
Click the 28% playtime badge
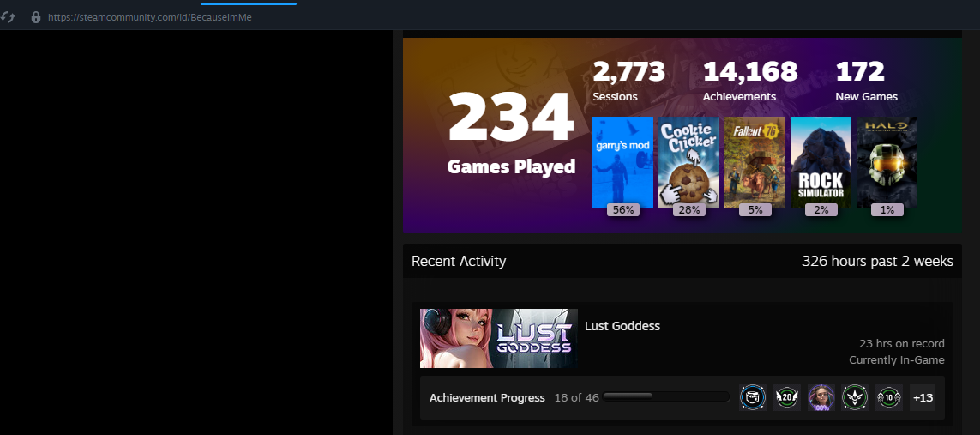pos(688,210)
